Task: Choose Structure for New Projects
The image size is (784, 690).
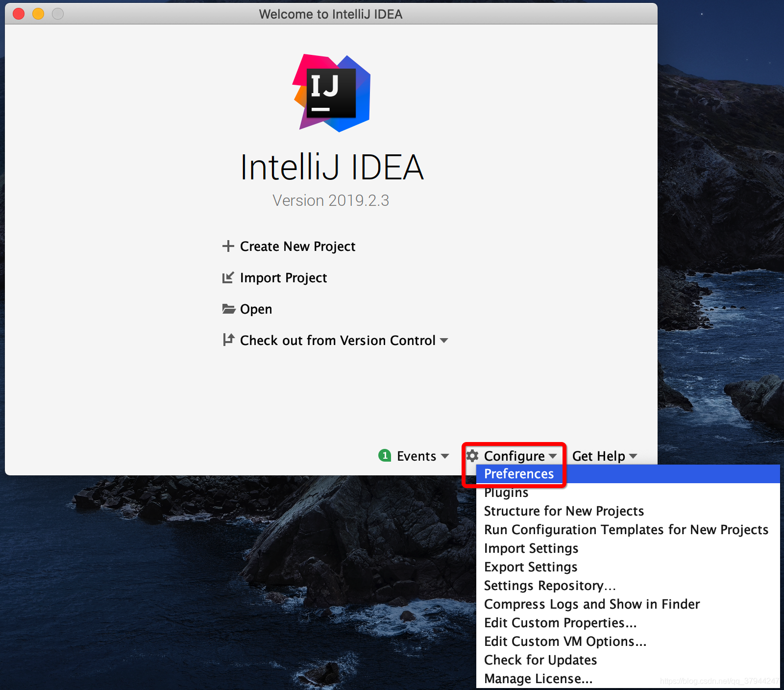Action: (x=628, y=511)
